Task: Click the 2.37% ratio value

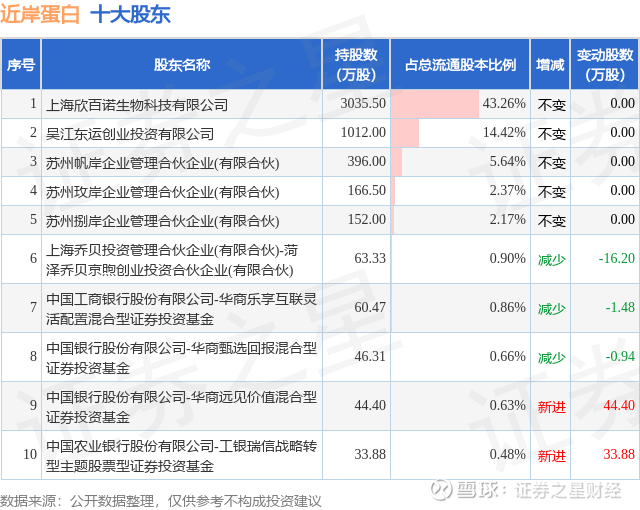Action: pyautogui.click(x=507, y=190)
